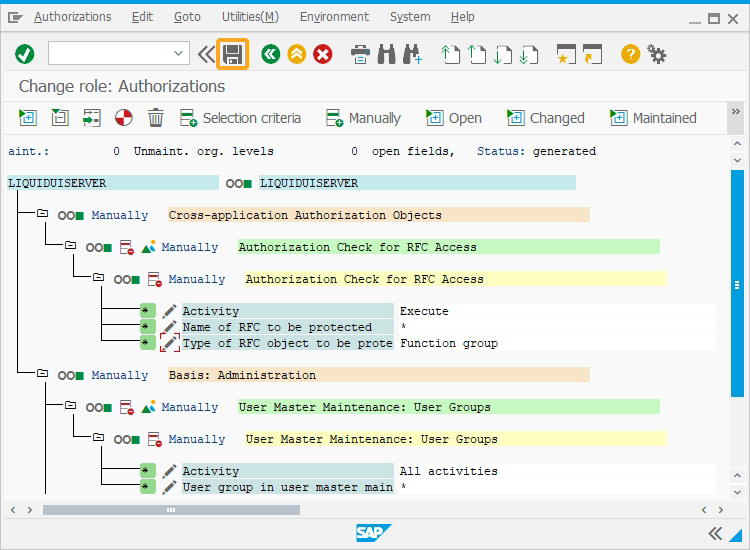Open help with orange question mark
Screen dimensions: 750x550
[630, 54]
